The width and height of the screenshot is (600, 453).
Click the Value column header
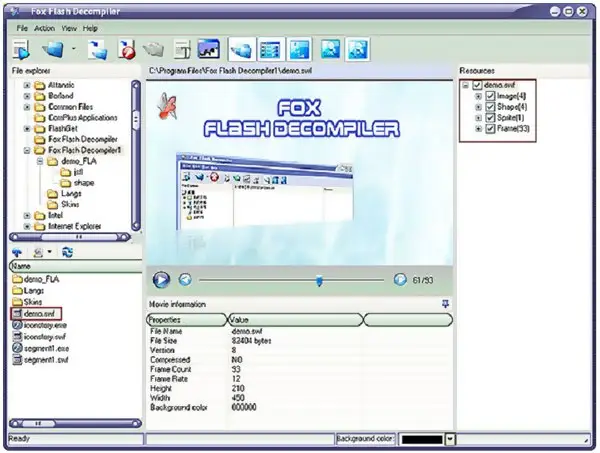click(x=295, y=320)
